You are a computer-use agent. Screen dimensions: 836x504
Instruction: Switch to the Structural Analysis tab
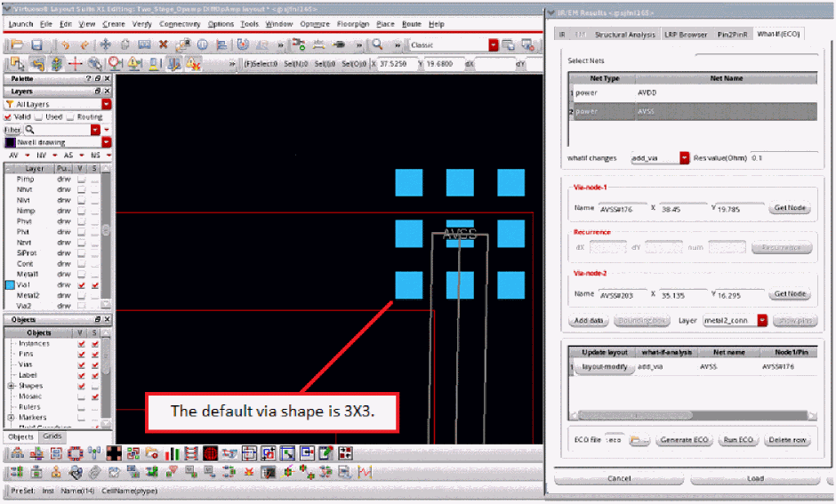point(625,35)
